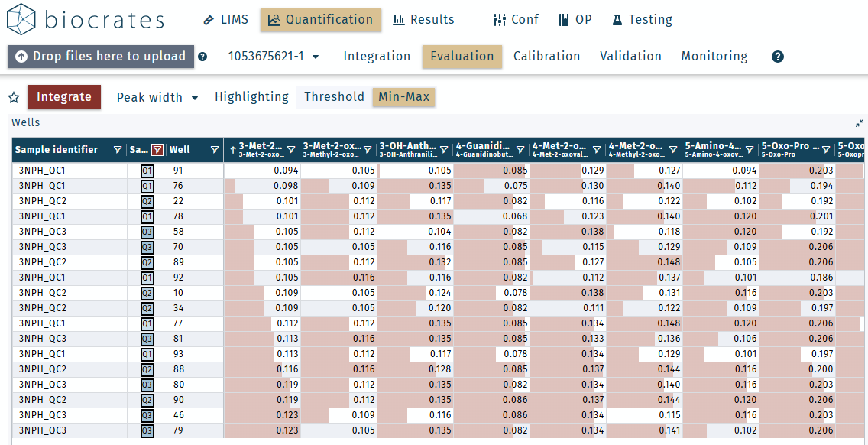This screenshot has width=868, height=445.
Task: Collapse the Wells panel with the arrows icon
Action: pyautogui.click(x=859, y=123)
